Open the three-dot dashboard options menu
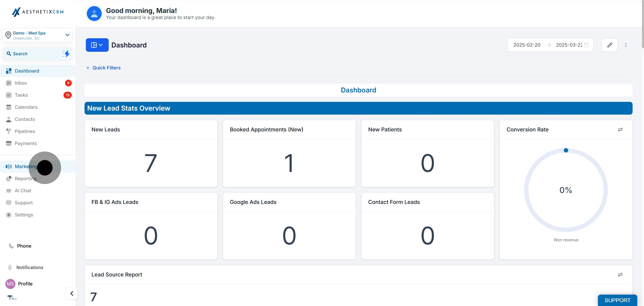Screen dimensions: 644x306 pyautogui.click(x=626, y=45)
